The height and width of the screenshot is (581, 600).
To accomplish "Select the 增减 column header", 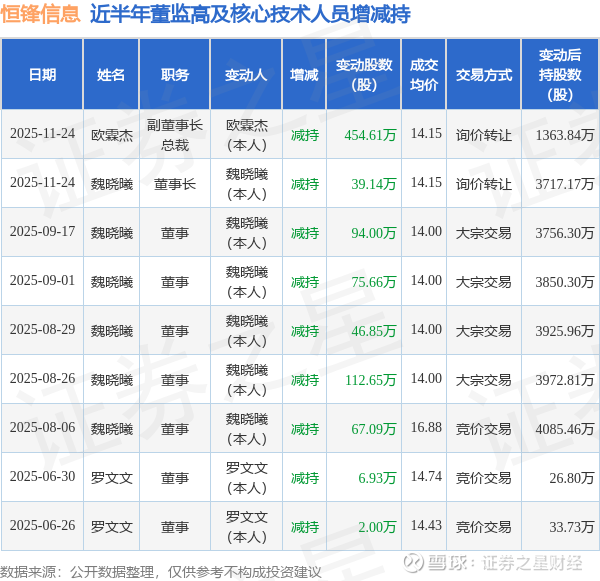I will click(304, 75).
